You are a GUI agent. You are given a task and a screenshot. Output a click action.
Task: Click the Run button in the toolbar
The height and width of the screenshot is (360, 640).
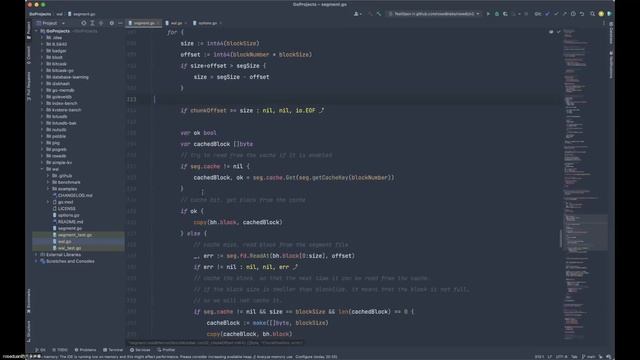click(488, 14)
